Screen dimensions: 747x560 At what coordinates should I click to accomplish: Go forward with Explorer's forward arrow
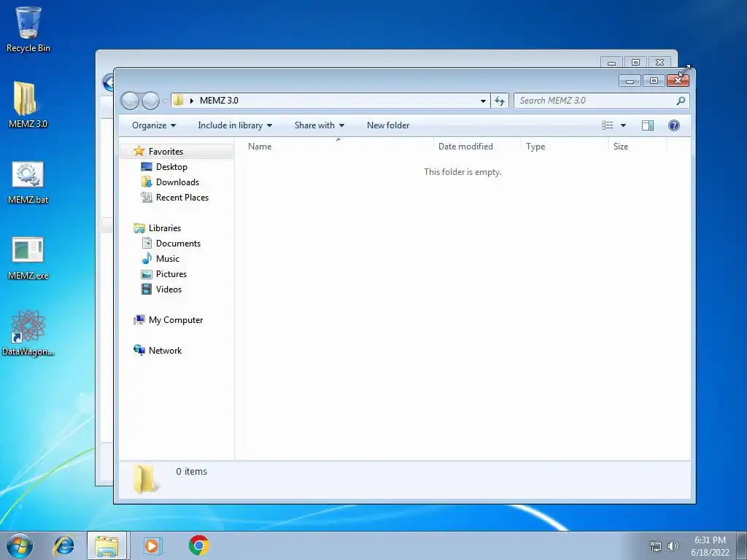(150, 101)
